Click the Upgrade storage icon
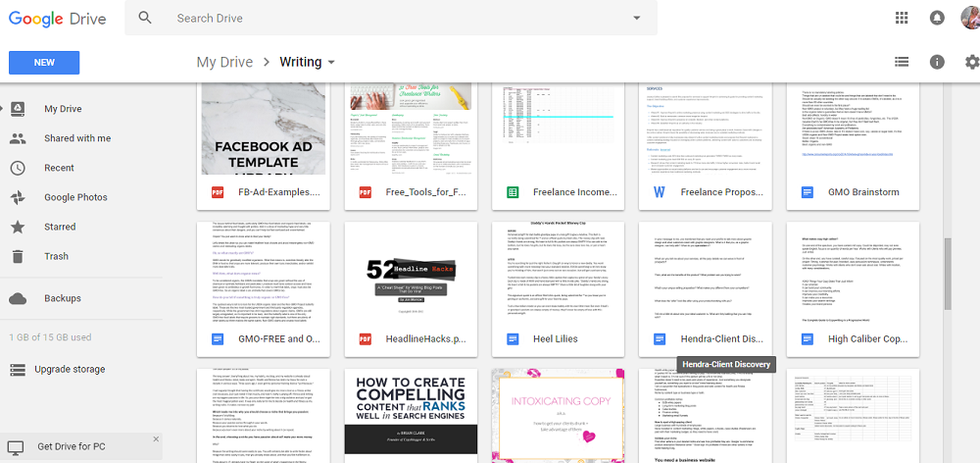The width and height of the screenshot is (980, 463). (18, 369)
